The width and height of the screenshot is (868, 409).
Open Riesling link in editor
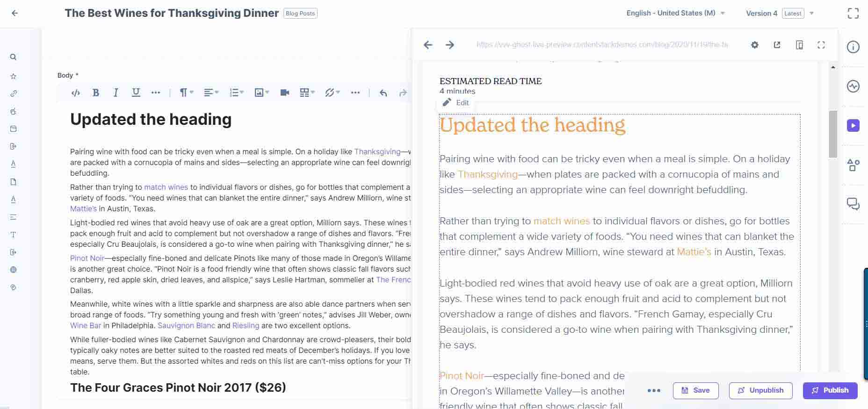[246, 325]
